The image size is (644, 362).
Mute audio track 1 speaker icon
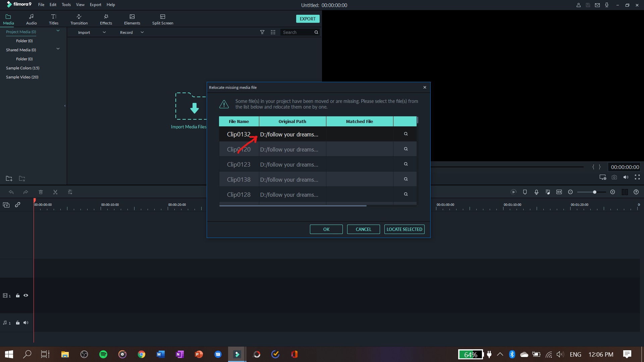pyautogui.click(x=26, y=323)
